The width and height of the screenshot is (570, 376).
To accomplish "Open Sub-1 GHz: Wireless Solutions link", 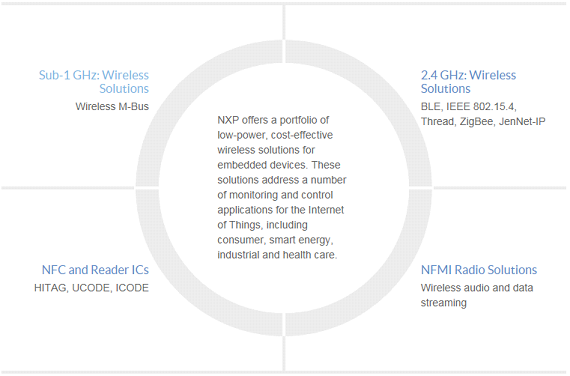I will [94, 82].
